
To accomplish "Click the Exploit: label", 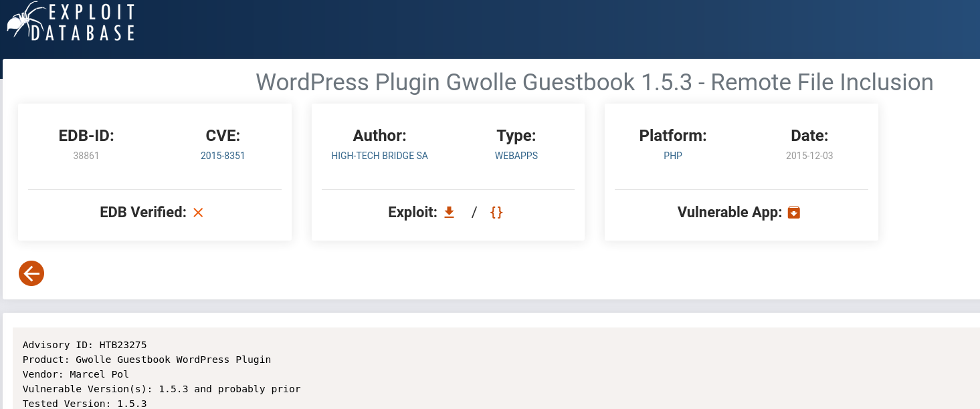I will (x=413, y=213).
